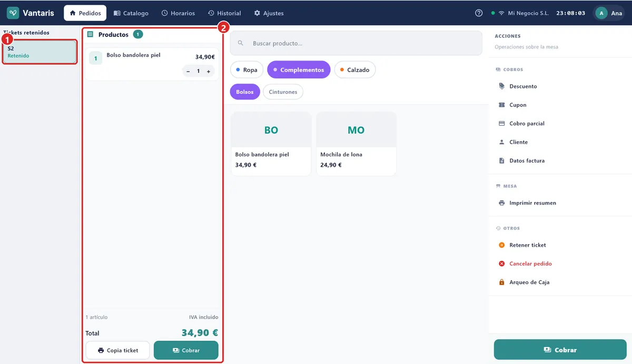Click the Arqueo de Caja lock icon
Viewport: 632px width, 364px height.
coord(501,282)
